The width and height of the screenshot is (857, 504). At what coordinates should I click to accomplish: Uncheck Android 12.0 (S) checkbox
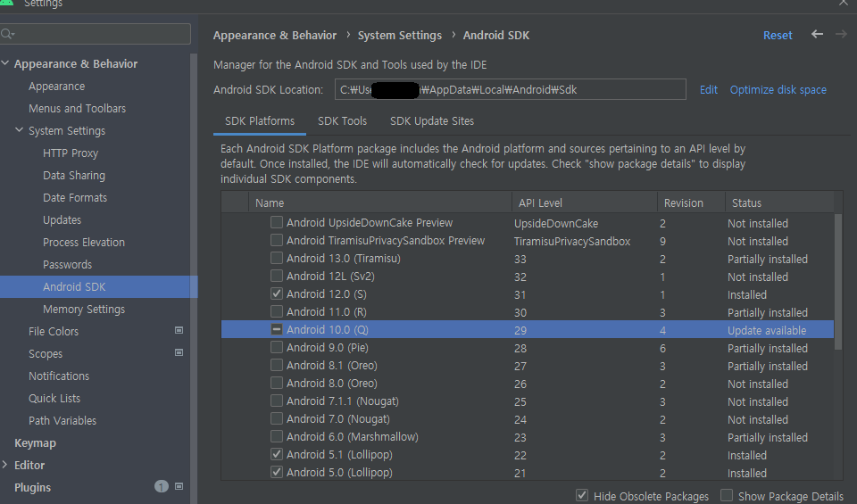tap(277, 293)
